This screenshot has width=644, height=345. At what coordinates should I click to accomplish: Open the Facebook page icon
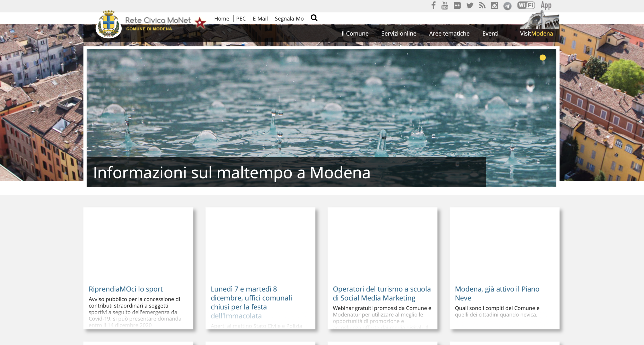(x=434, y=5)
